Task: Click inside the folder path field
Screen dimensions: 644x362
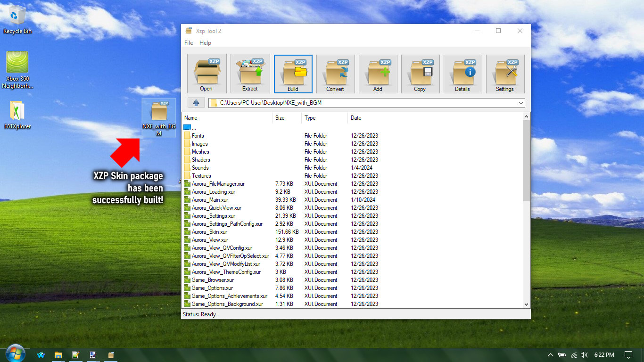Action: click(x=367, y=103)
